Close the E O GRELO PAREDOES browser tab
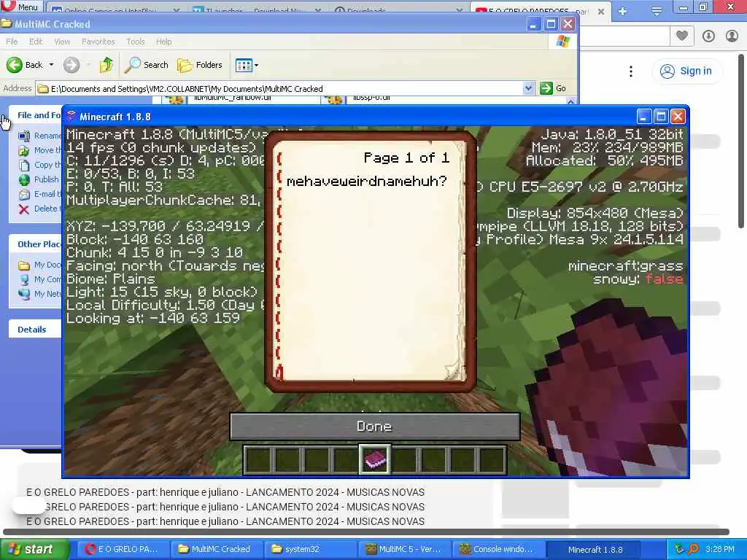This screenshot has width=747, height=560. coord(601,11)
